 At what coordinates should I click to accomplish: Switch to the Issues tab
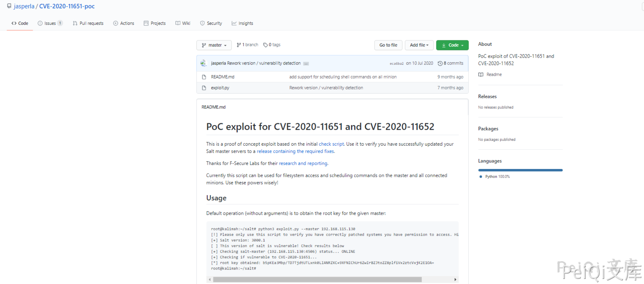point(50,23)
